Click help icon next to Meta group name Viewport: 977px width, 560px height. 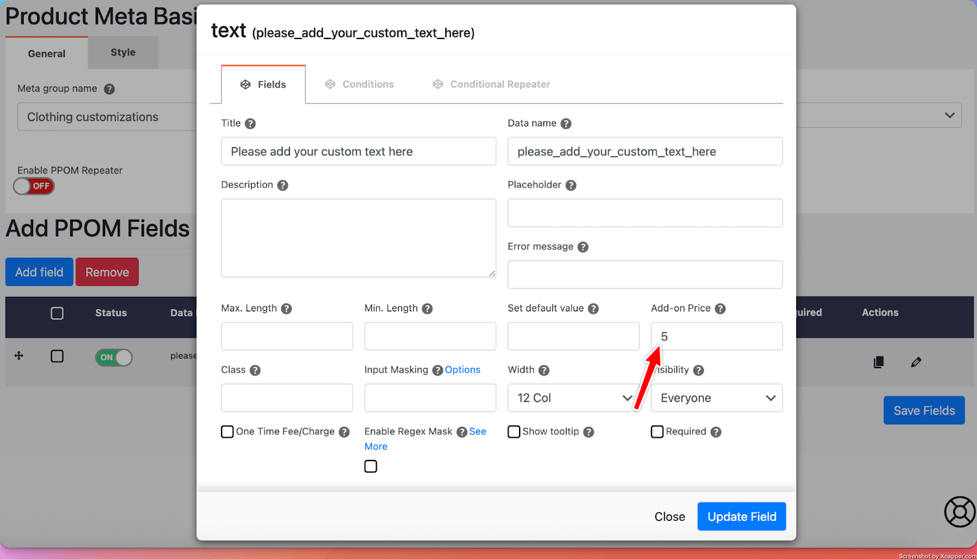(109, 89)
